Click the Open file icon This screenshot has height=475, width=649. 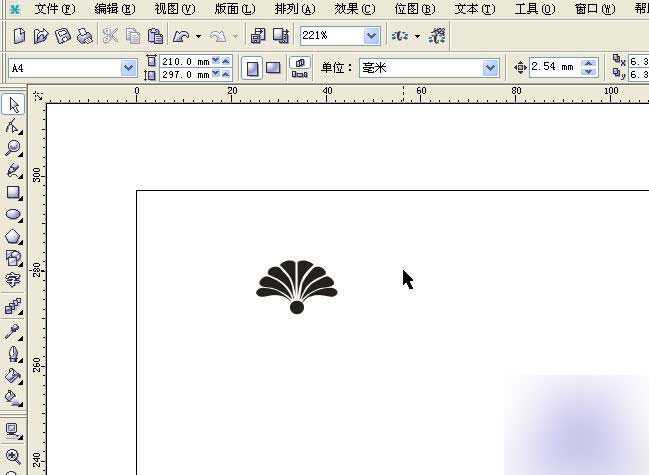click(41, 36)
